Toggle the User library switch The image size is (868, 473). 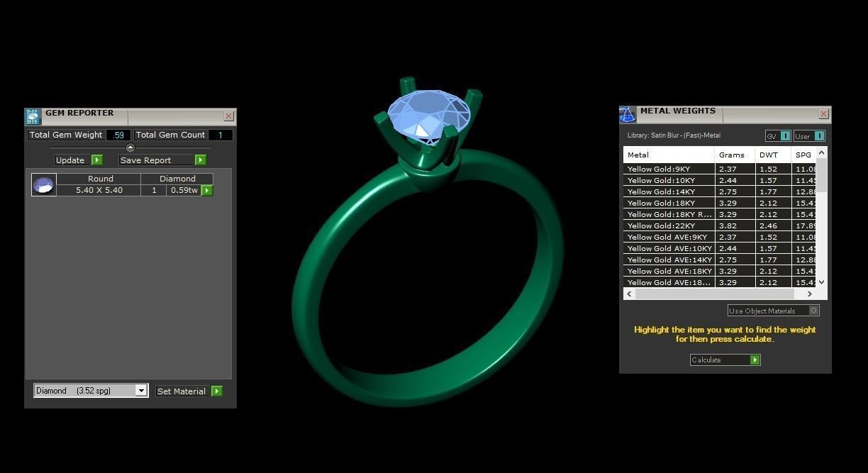pyautogui.click(x=809, y=136)
